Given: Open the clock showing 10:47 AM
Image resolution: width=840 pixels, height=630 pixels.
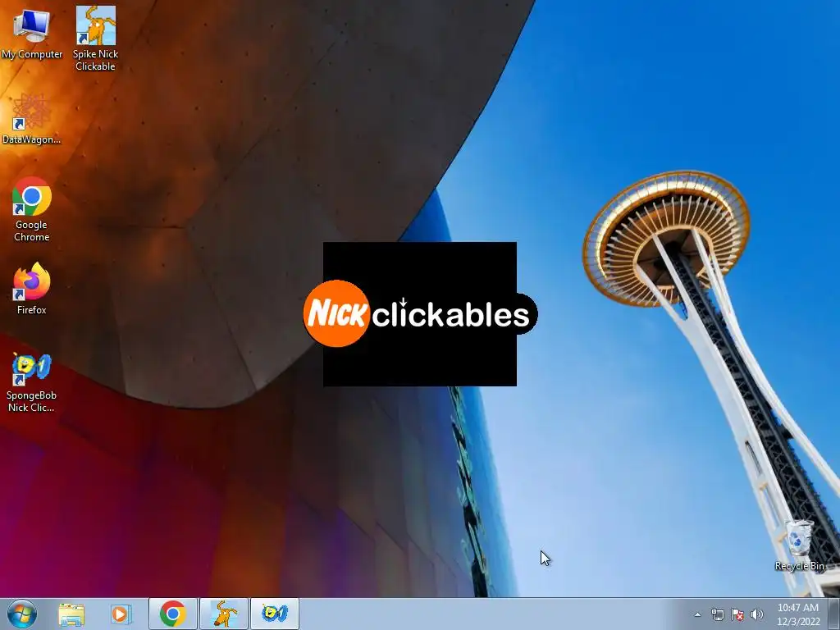Looking at the screenshot, I should 798,614.
